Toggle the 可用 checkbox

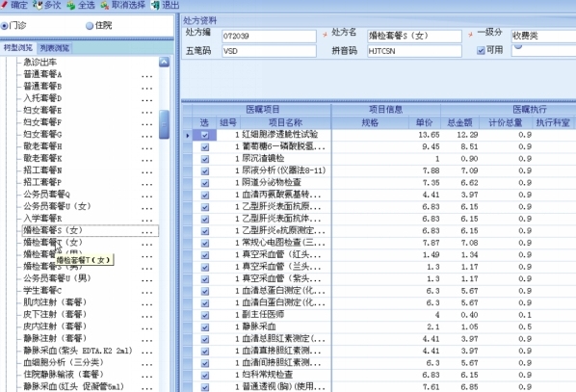coord(481,51)
